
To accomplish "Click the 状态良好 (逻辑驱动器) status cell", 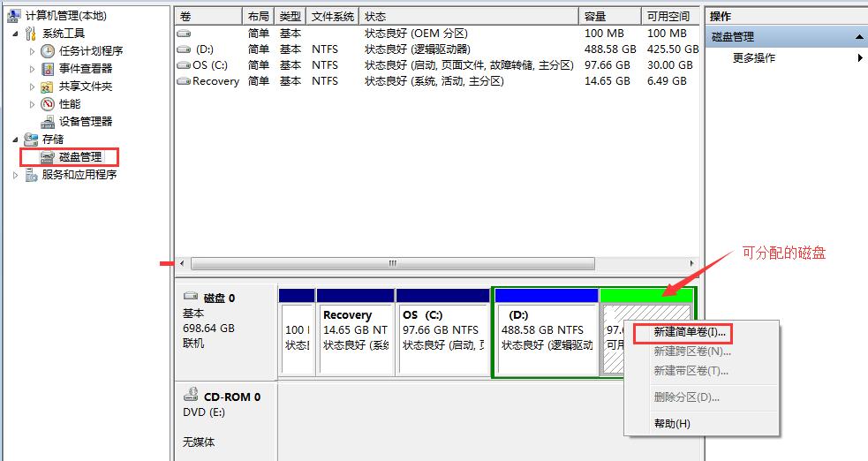I will pyautogui.click(x=418, y=49).
